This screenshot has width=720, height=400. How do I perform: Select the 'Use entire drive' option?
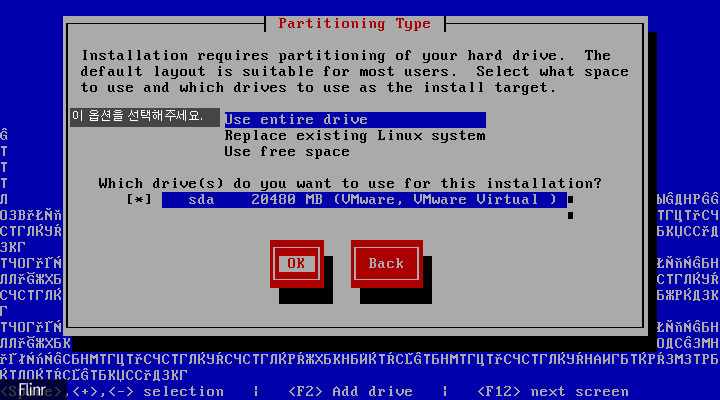pos(355,120)
